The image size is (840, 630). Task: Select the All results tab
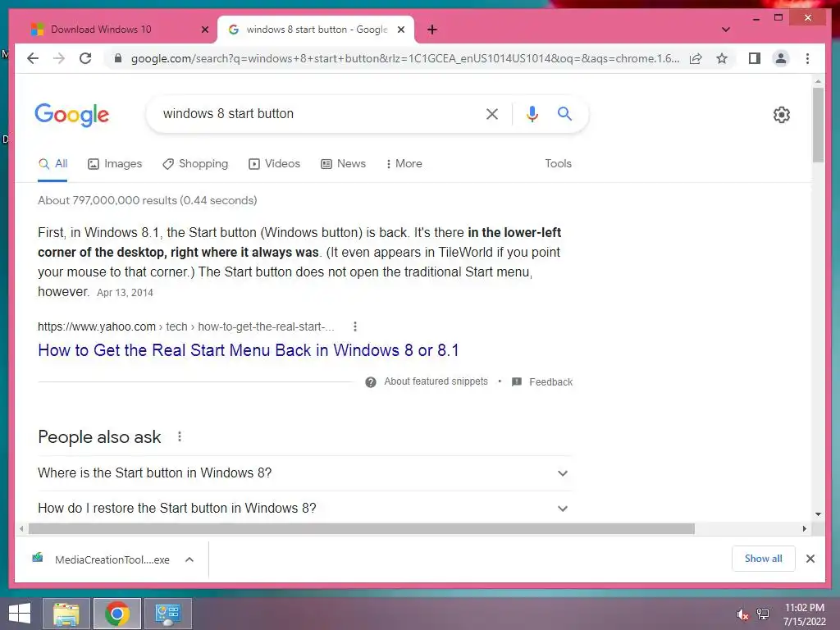tap(52, 164)
